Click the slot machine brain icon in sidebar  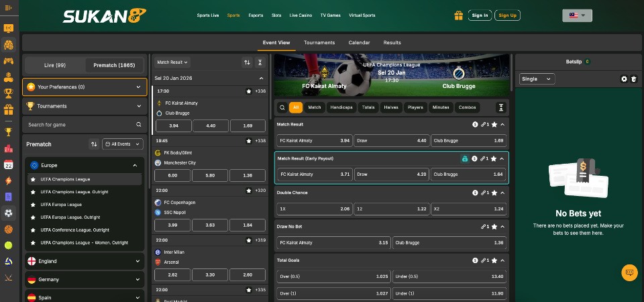(9, 45)
